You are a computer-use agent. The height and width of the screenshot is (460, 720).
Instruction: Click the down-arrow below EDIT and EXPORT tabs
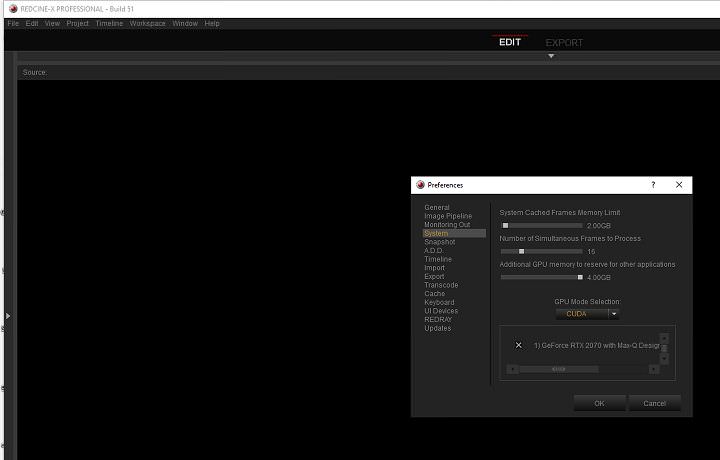[551, 56]
